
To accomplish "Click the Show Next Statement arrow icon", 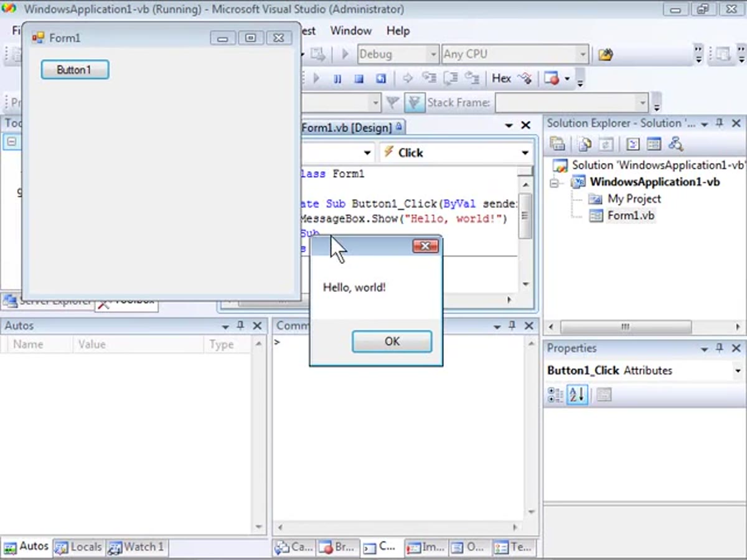I will click(408, 78).
